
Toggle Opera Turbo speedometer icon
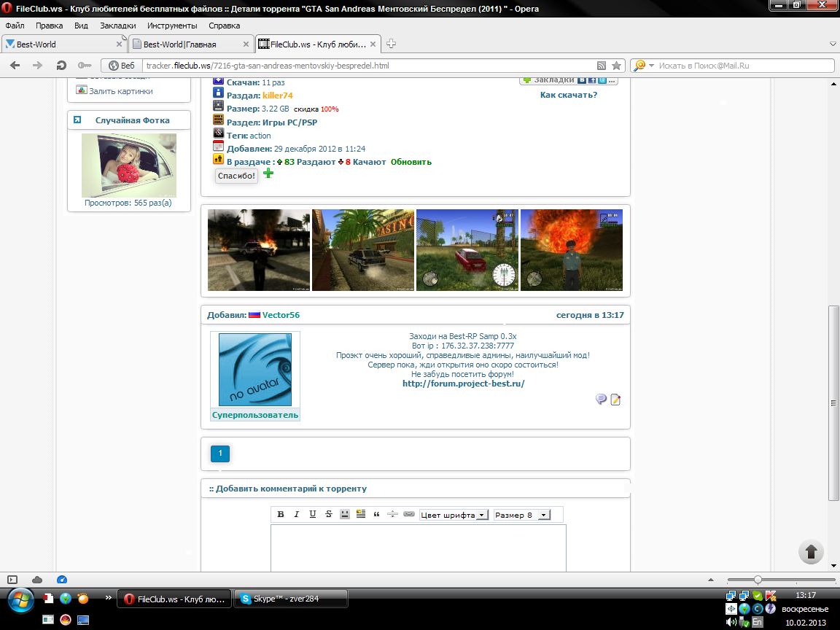[61, 580]
